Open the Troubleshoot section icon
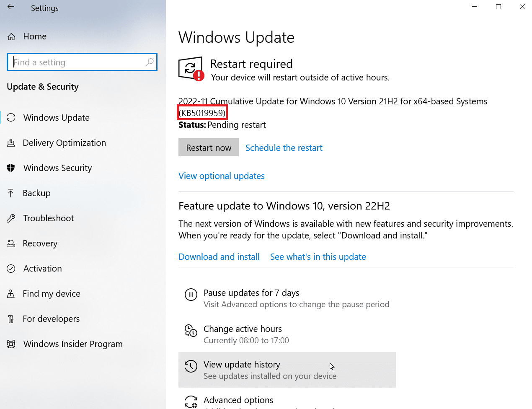 pos(11,218)
